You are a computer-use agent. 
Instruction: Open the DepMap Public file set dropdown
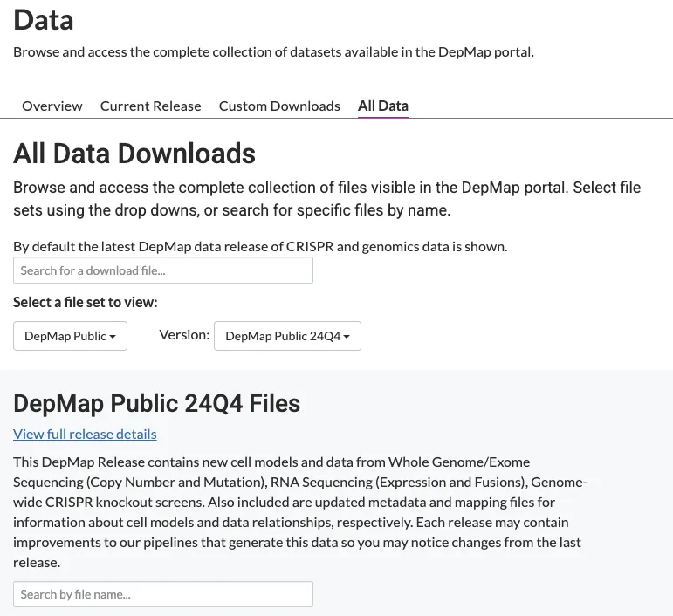(70, 336)
